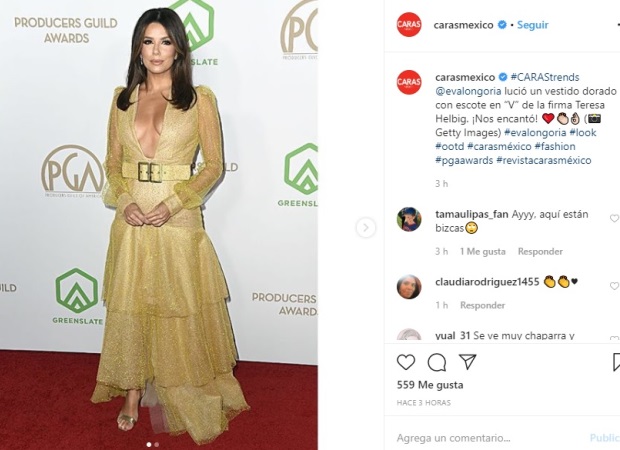Save post with the bookmark icon
Image resolution: width=620 pixels, height=450 pixels.
[616, 362]
